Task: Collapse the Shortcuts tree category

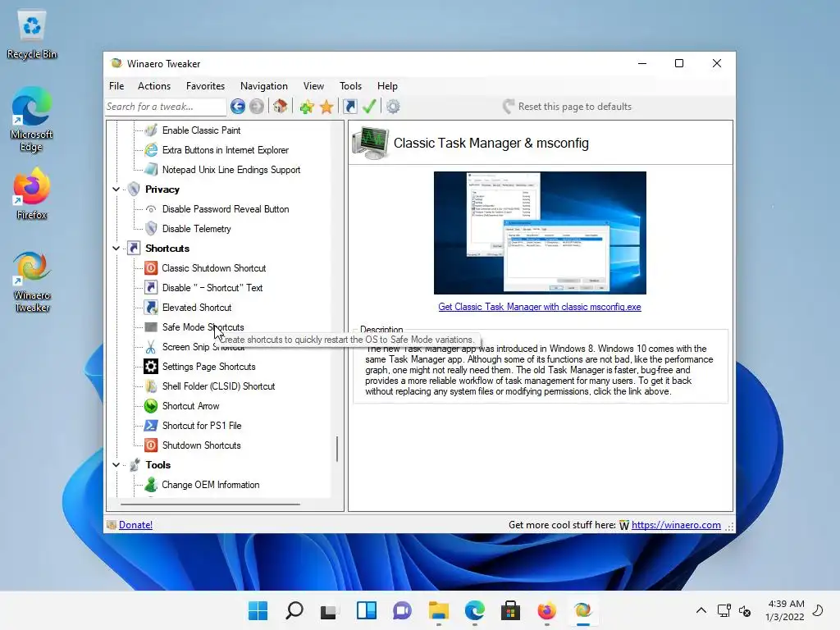Action: tap(116, 248)
